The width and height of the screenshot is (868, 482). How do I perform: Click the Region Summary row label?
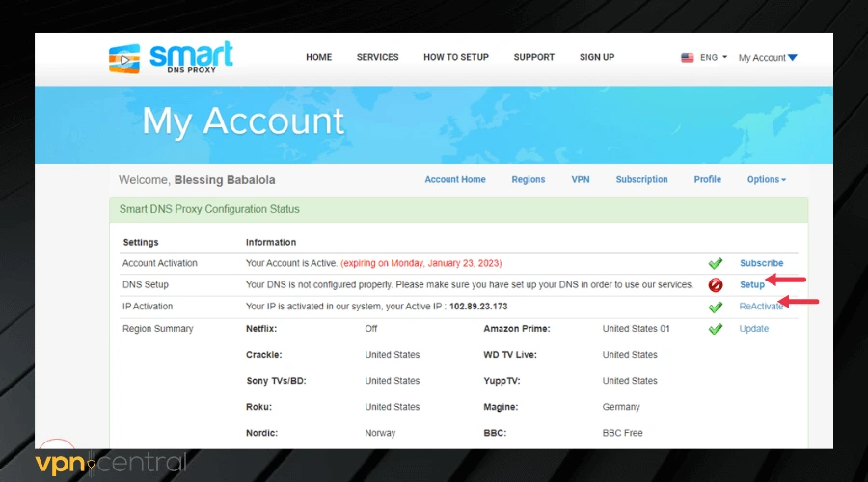pos(158,329)
